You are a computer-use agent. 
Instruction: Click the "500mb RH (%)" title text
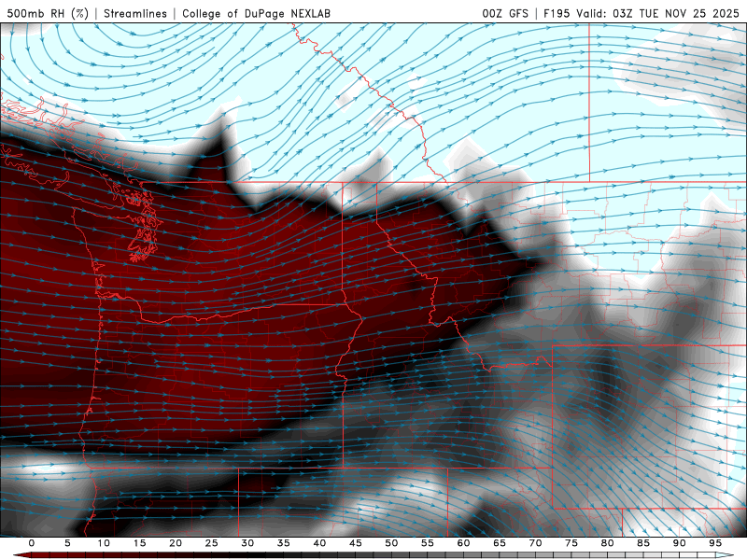(x=48, y=13)
